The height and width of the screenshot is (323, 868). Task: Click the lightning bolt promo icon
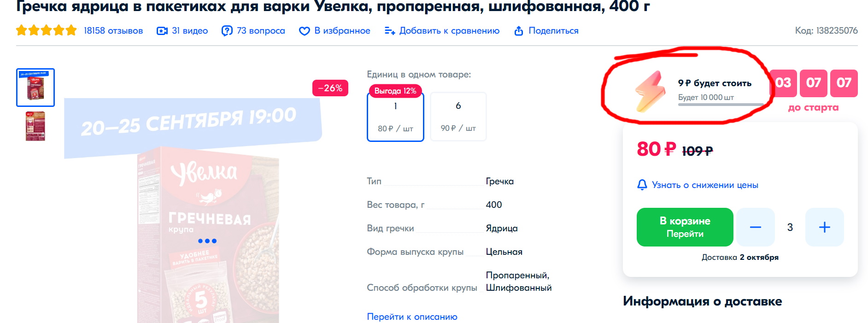point(651,91)
